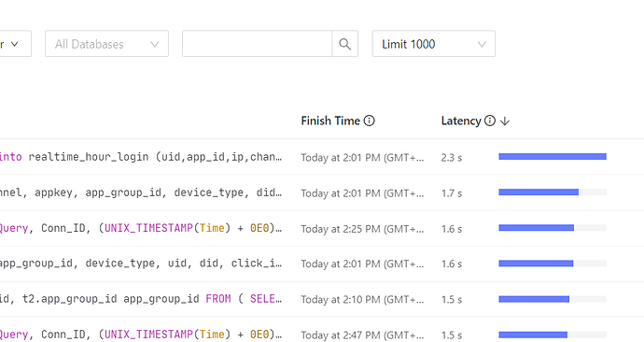This screenshot has width=644, height=342.
Task: Click latency bar of the click_i… query row
Action: pyautogui.click(x=553, y=264)
